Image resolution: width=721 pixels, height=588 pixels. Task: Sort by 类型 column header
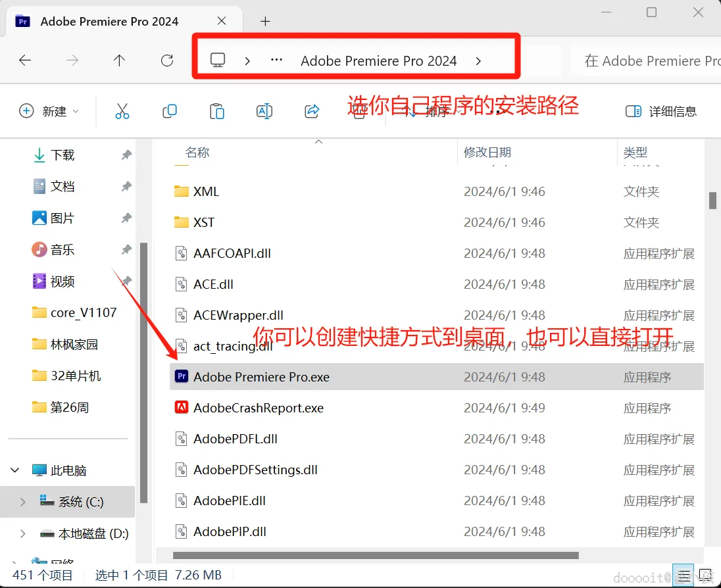[635, 152]
